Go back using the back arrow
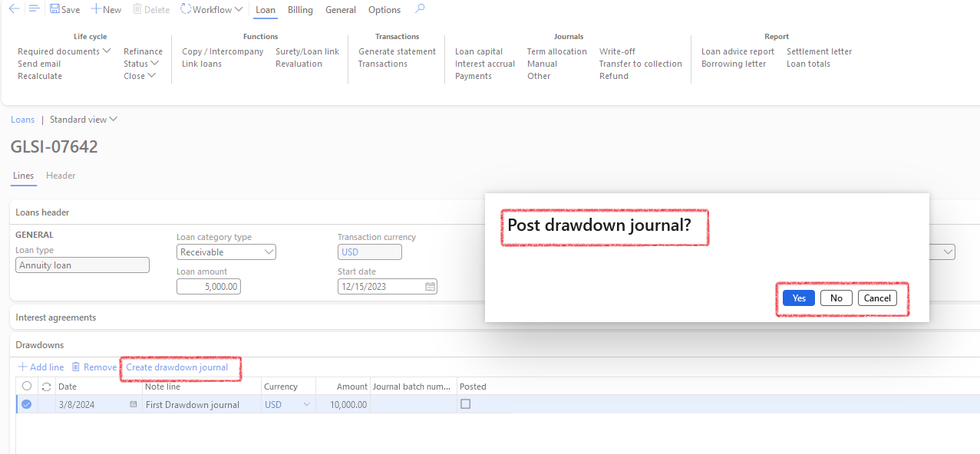The image size is (980, 454). pos(14,9)
